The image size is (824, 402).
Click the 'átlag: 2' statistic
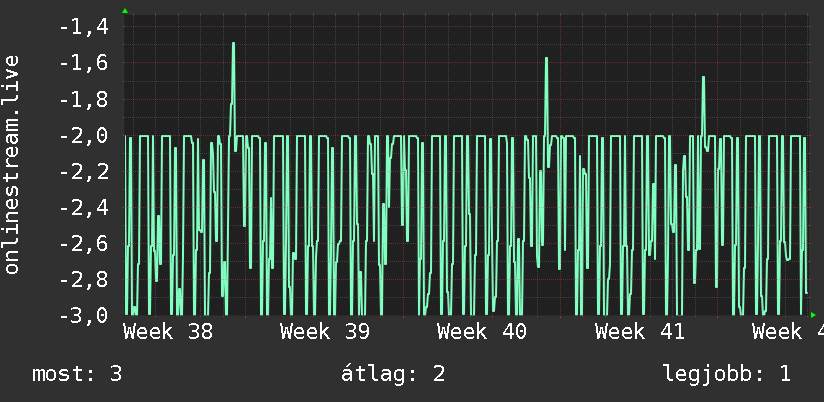coord(393,374)
